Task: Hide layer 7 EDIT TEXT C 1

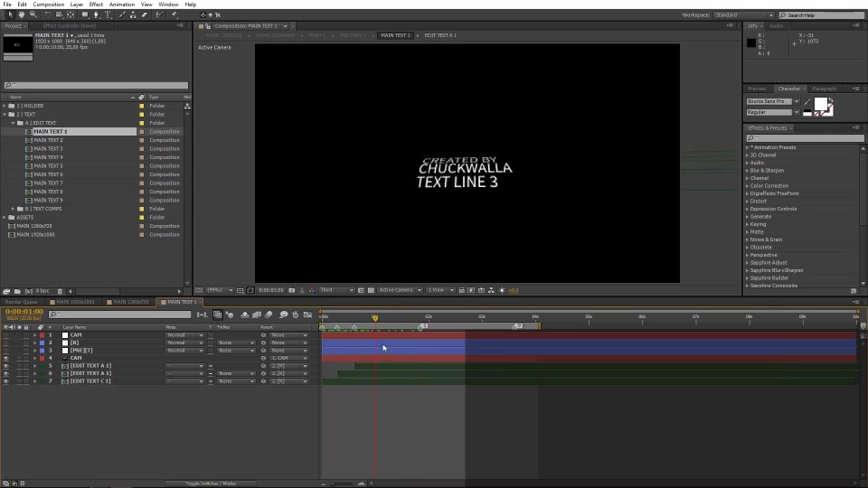Action: click(x=6, y=381)
